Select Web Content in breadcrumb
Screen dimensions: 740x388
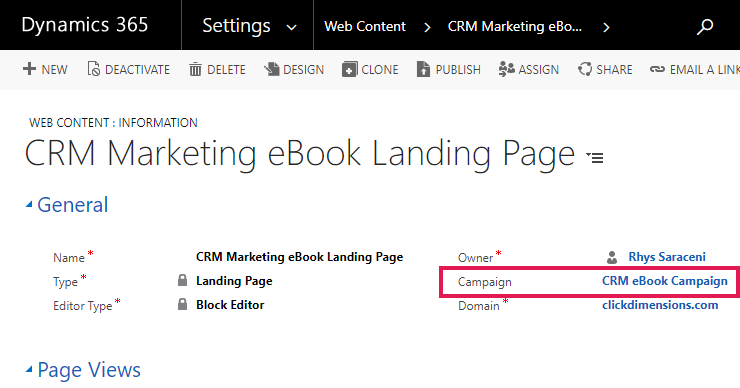click(365, 26)
